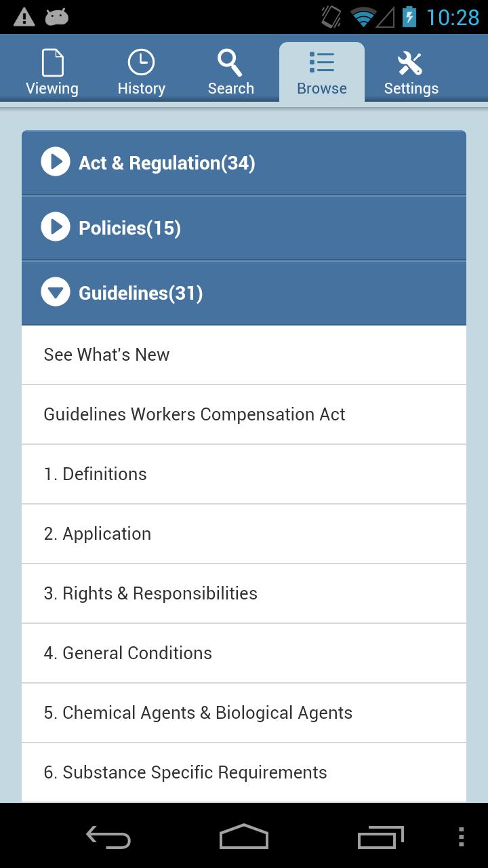Tap the Search magnifier icon
Image resolution: width=488 pixels, height=868 pixels.
click(x=230, y=63)
